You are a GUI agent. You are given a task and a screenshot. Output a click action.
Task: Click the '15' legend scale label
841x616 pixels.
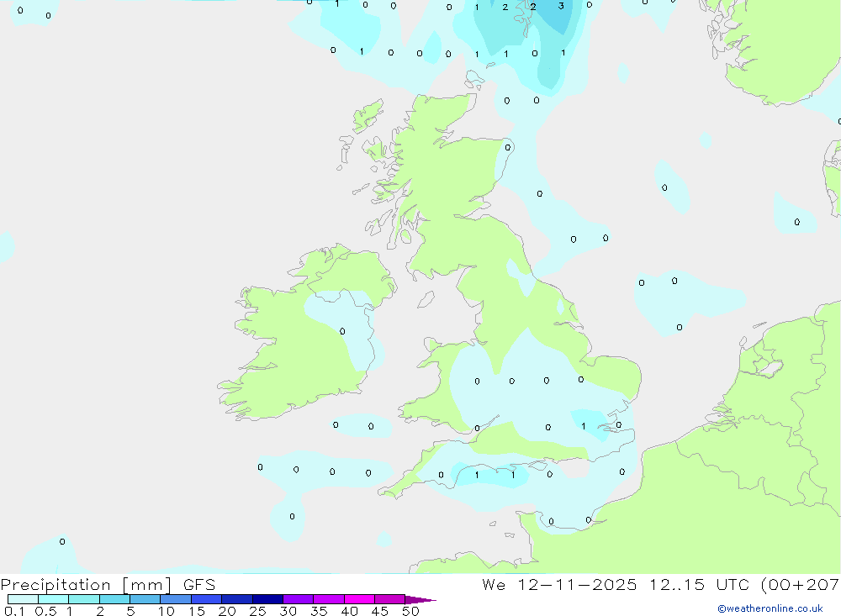[197, 611]
